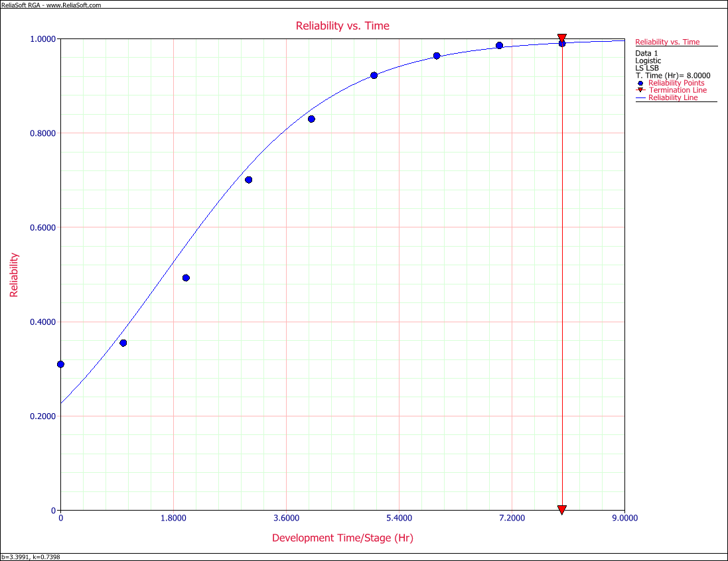Click the y-axis label 0.2000
This screenshot has height=561, width=728.
point(42,416)
